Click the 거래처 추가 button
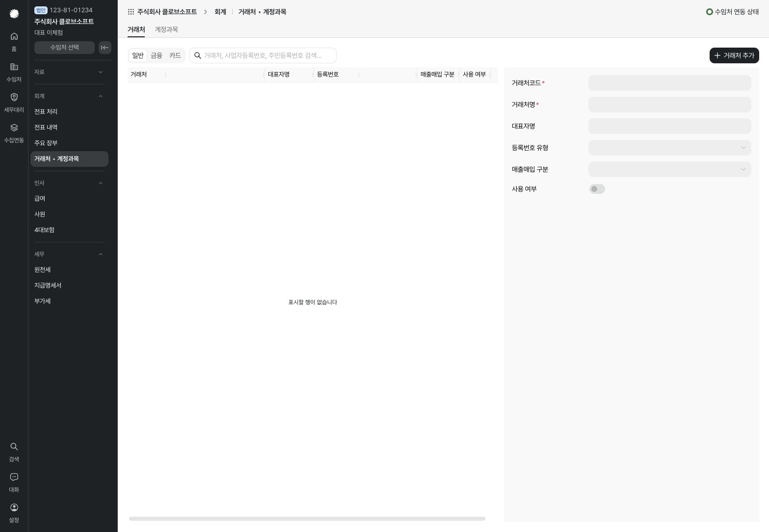Screen dimensions: 769x532 [x=734, y=55]
